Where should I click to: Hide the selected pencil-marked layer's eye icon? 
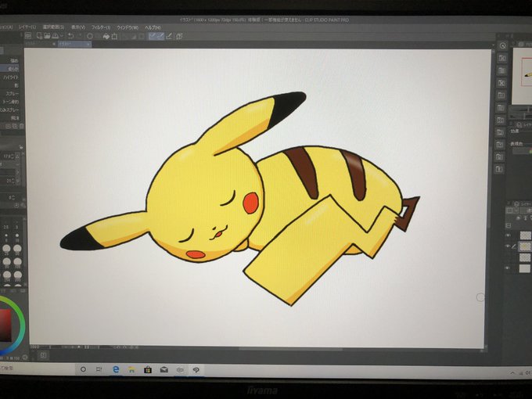pos(508,246)
